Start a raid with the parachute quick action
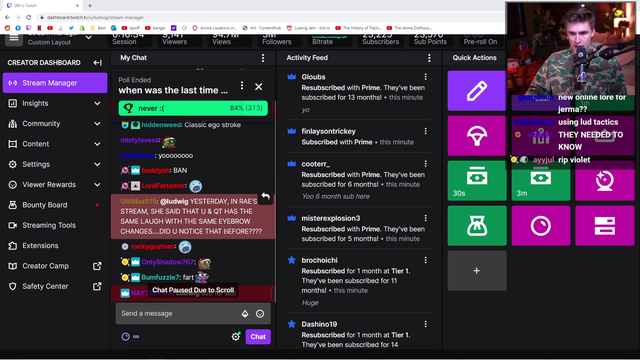Image resolution: width=640 pixels, height=360 pixels. [477, 136]
